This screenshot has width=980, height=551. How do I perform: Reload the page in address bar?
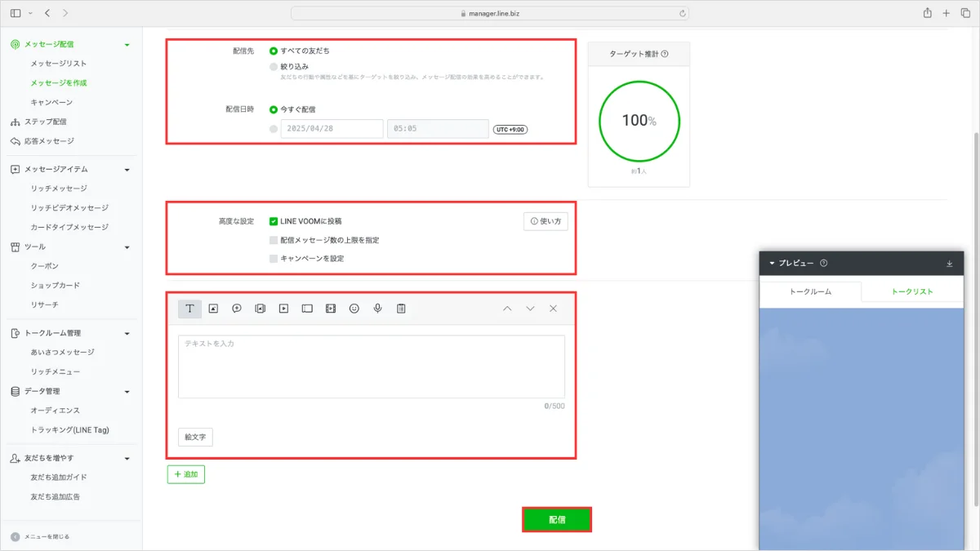coord(682,13)
